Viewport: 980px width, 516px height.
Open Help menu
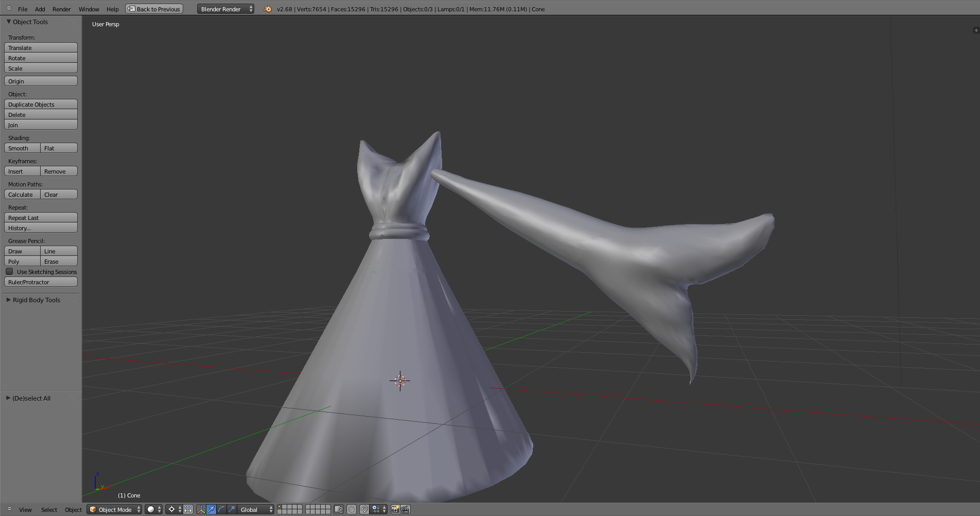pyautogui.click(x=112, y=9)
